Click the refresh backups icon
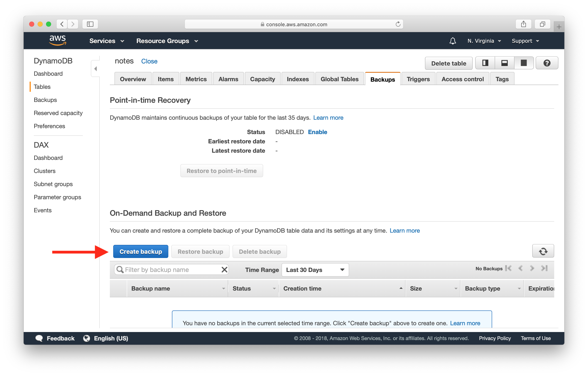Screen dimensions: 588x376 point(543,251)
